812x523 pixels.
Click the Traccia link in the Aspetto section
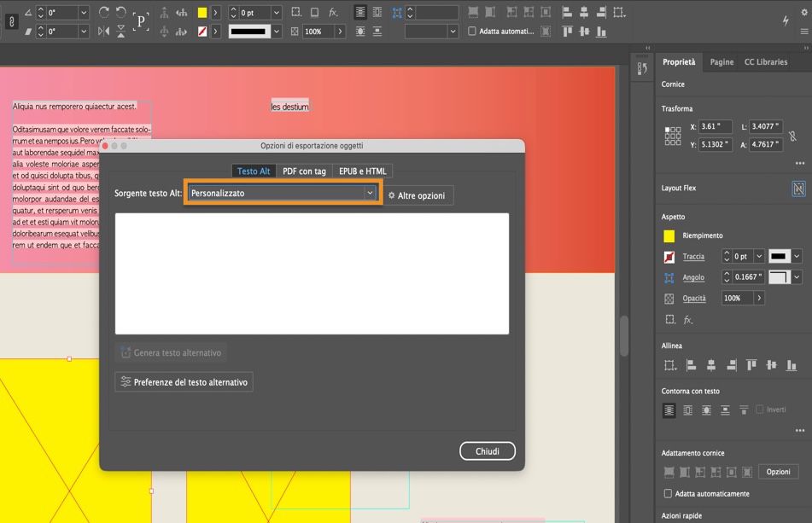693,256
